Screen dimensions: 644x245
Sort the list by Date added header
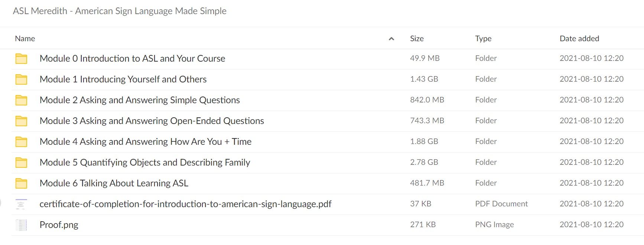[x=579, y=39]
